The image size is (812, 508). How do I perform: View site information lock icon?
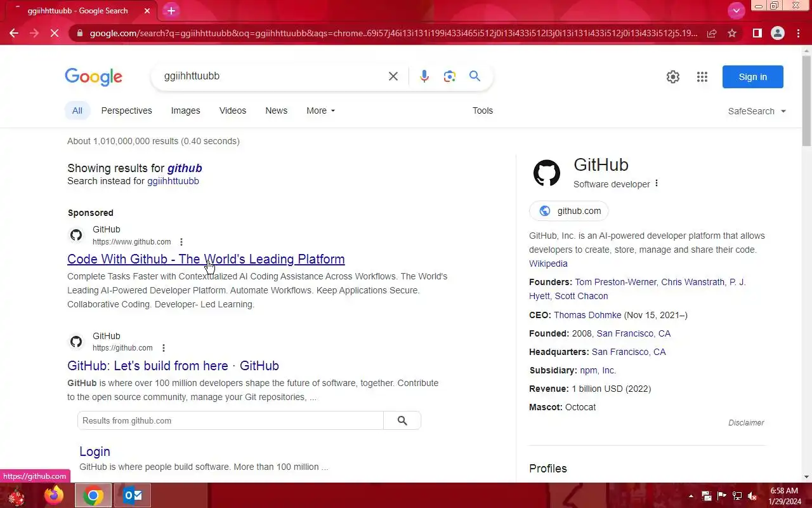tap(79, 33)
